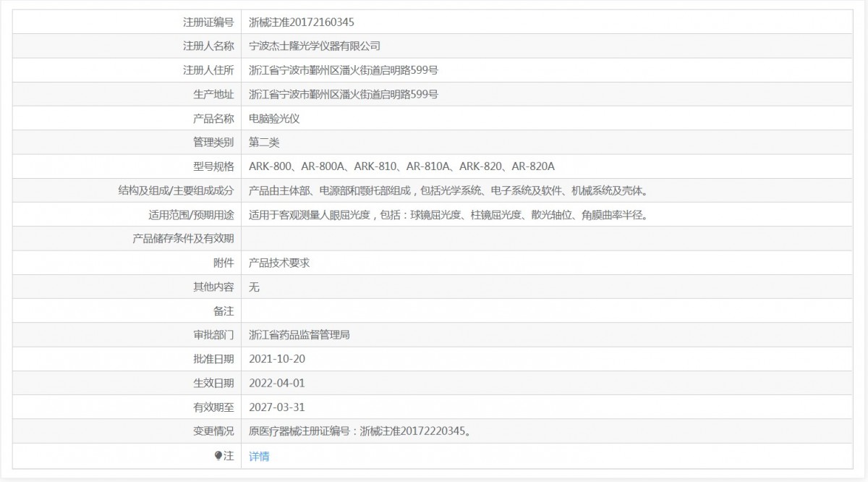Click the 批准日期 label
The image size is (868, 482).
(x=214, y=360)
